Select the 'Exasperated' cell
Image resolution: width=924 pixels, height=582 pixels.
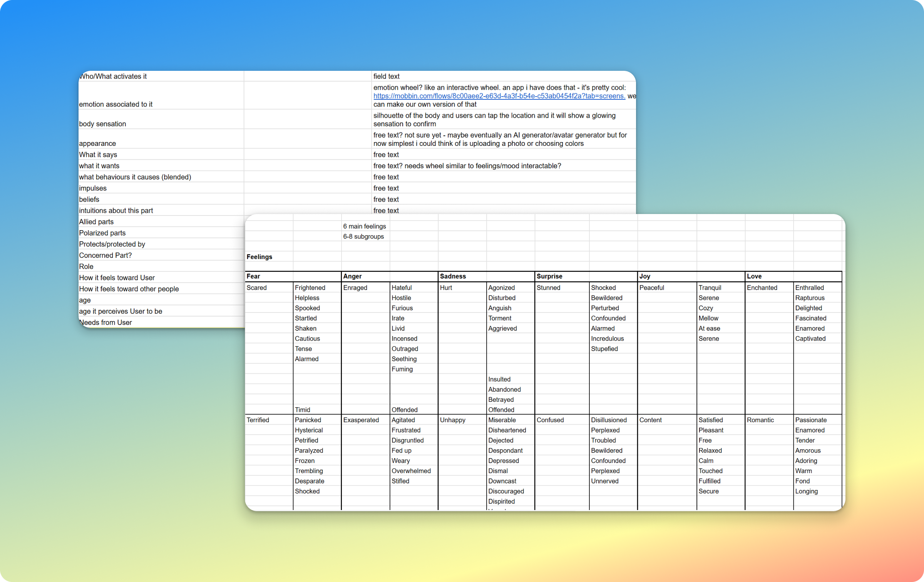pyautogui.click(x=361, y=420)
